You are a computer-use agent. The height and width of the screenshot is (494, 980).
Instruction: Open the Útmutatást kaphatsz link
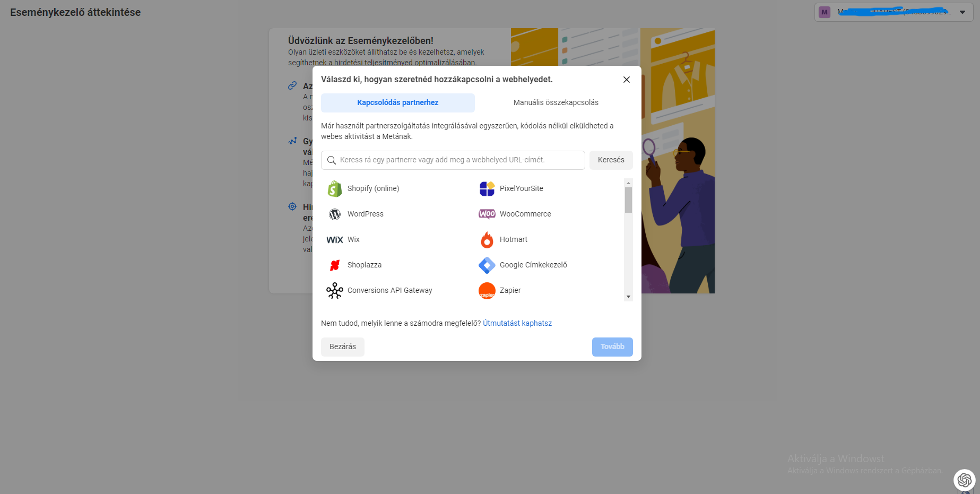click(517, 323)
